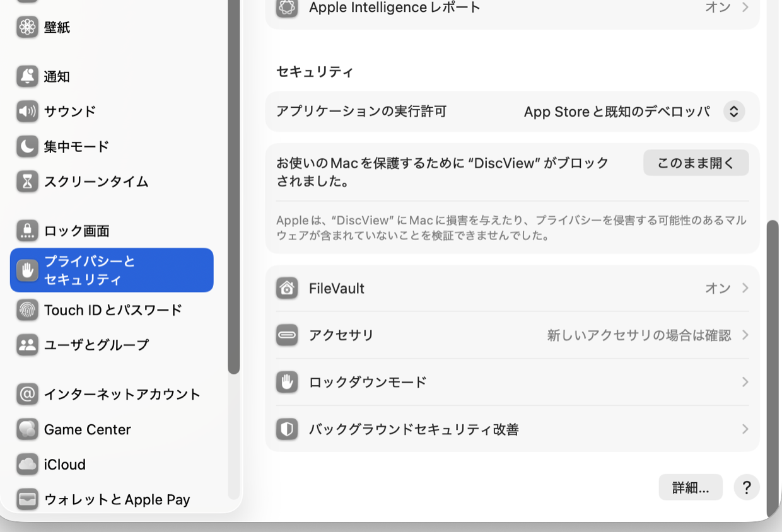Click the アクセサリ connector icon
The height and width of the screenshot is (532, 782).
(287, 335)
